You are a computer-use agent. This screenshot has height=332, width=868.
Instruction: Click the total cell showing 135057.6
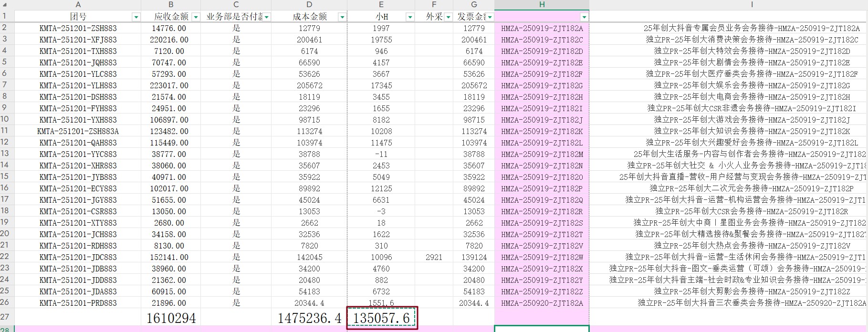(x=381, y=318)
